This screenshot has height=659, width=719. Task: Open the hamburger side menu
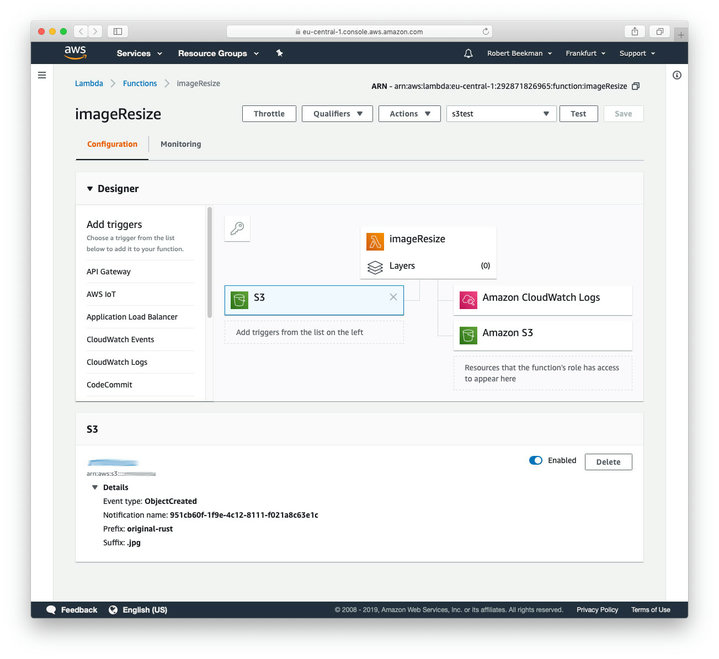pyautogui.click(x=42, y=75)
